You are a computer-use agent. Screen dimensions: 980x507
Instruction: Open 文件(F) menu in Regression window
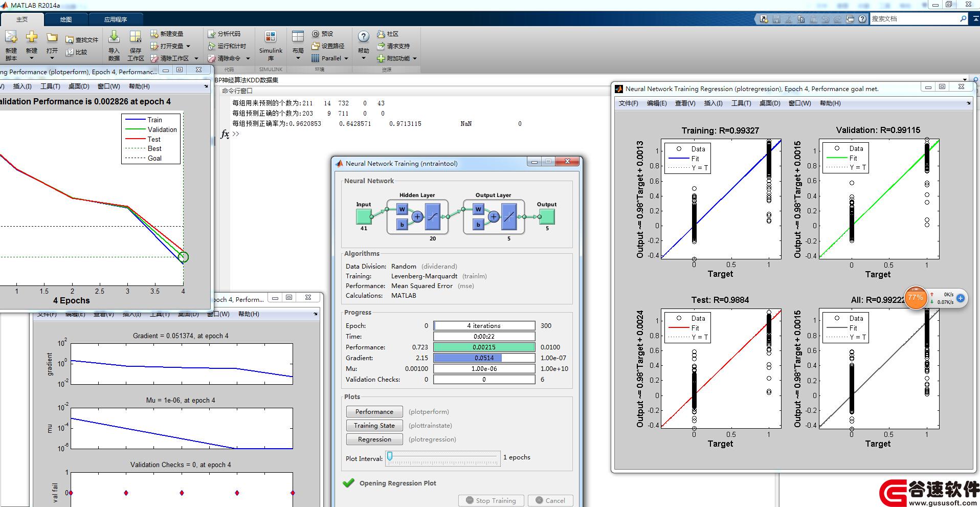[629, 103]
